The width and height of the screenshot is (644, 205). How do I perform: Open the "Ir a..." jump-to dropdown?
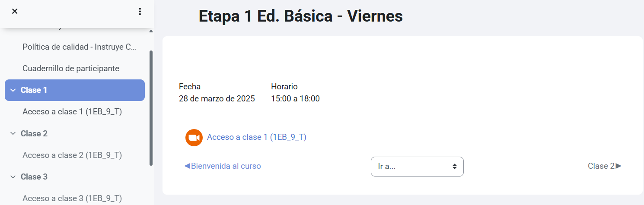point(417,167)
